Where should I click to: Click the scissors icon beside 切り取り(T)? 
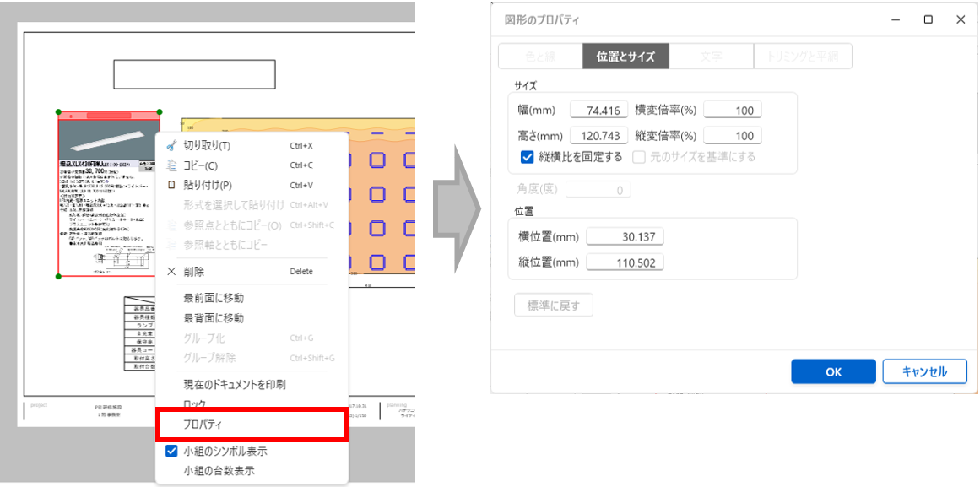[171, 145]
